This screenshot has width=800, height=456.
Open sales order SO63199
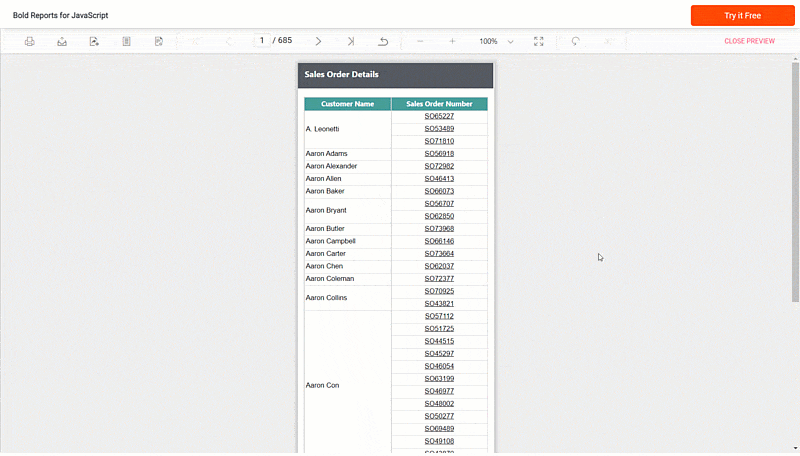click(x=439, y=378)
